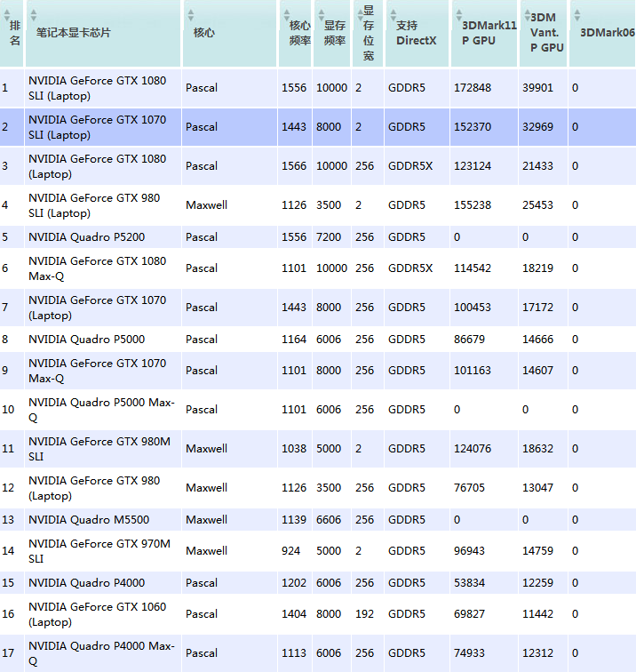Select Maxwell cell in GTX 980M SLI row

[x=206, y=449]
